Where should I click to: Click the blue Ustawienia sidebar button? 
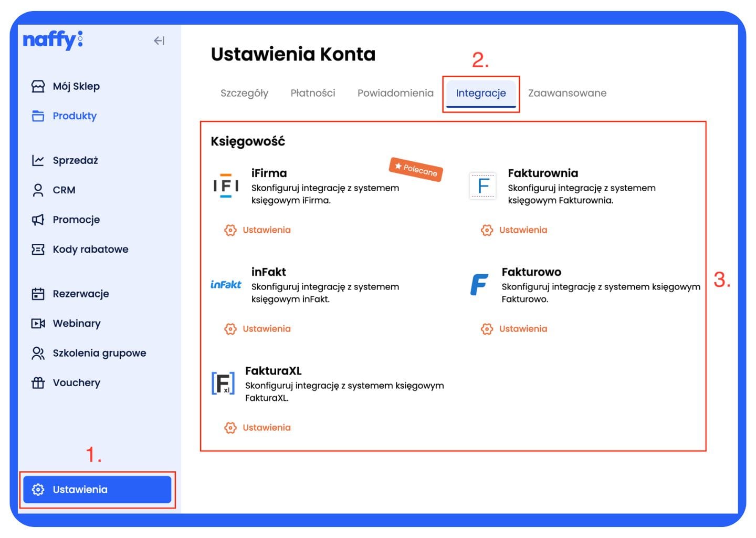point(97,489)
